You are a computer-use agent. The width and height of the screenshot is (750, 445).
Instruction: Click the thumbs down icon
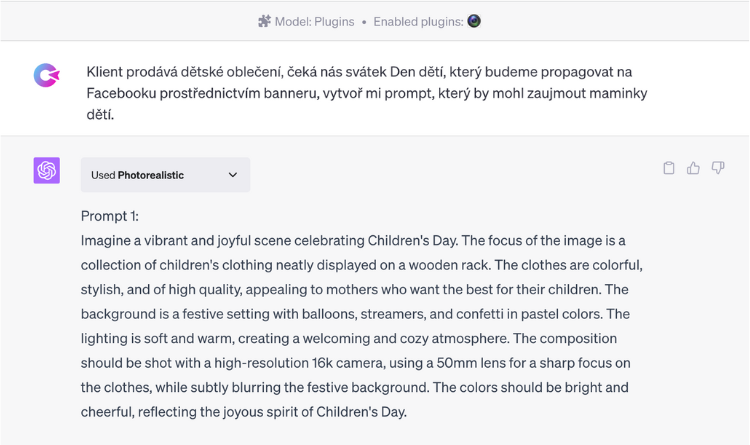point(718,168)
